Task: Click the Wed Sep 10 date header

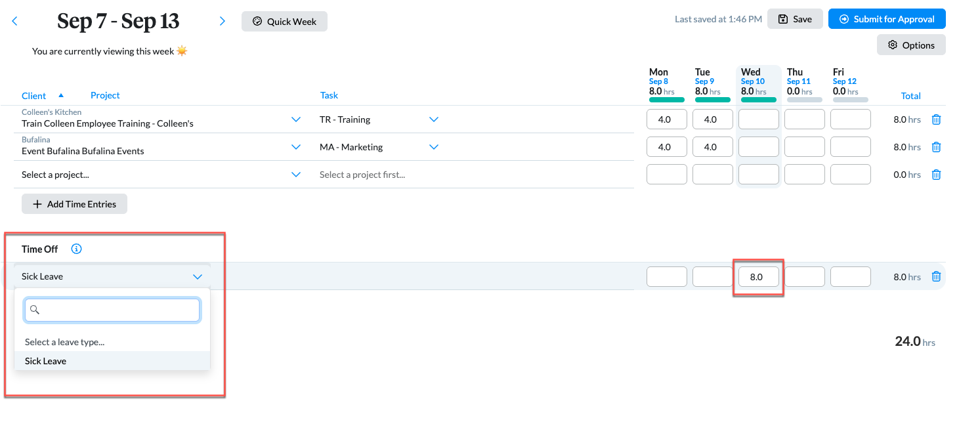Action: pos(752,76)
